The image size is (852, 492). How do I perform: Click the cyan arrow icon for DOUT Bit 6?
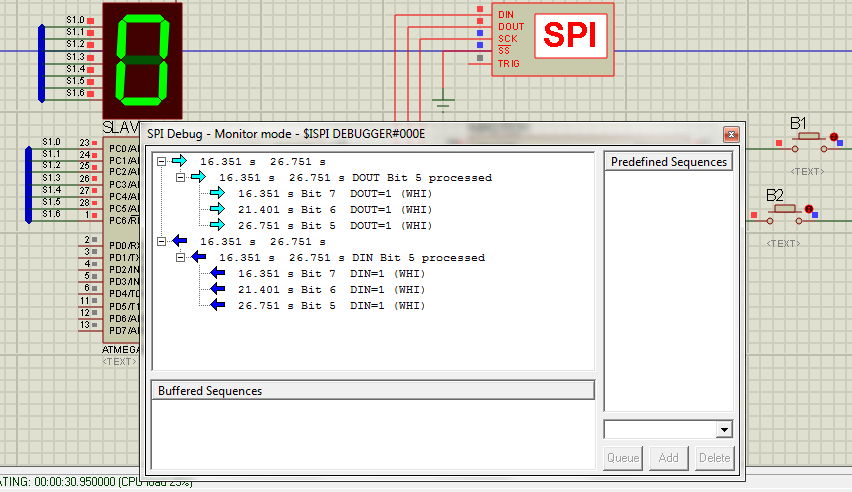[218, 209]
